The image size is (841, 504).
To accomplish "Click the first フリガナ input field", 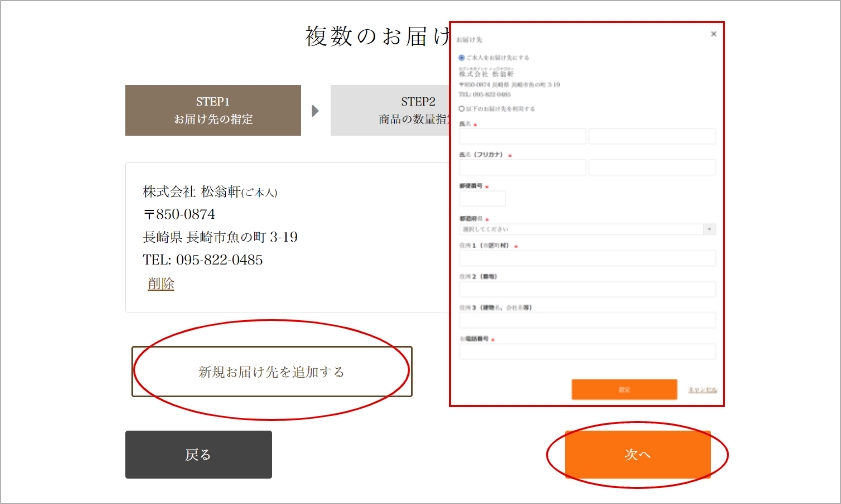I will coord(521,167).
